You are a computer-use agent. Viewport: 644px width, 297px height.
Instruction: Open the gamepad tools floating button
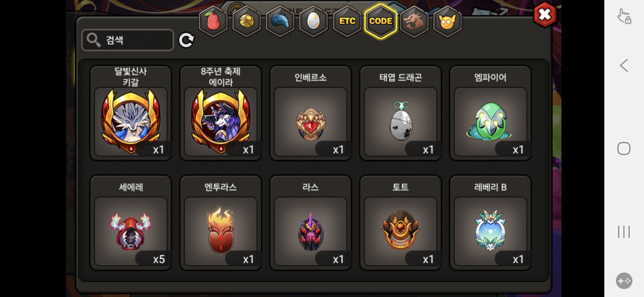pos(624,281)
